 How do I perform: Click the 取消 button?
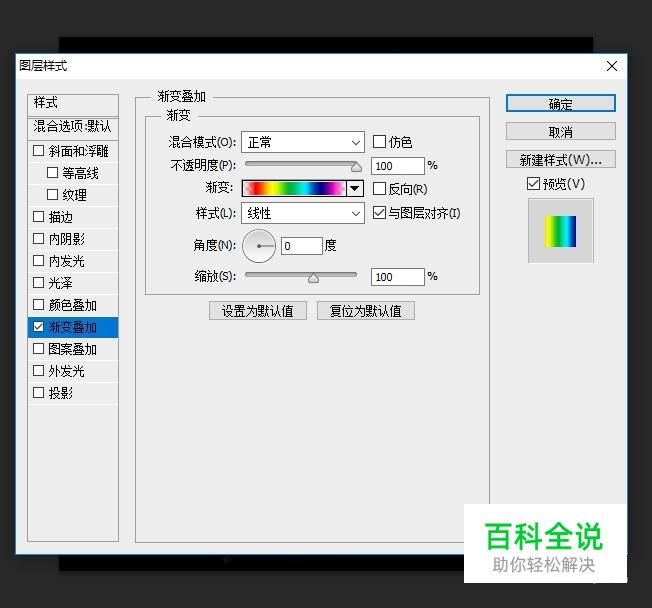[x=561, y=132]
